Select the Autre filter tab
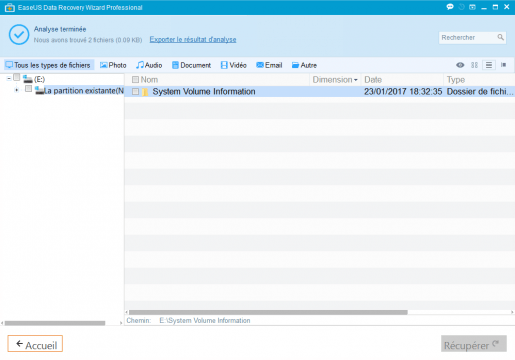The width and height of the screenshot is (515, 360). click(x=304, y=65)
